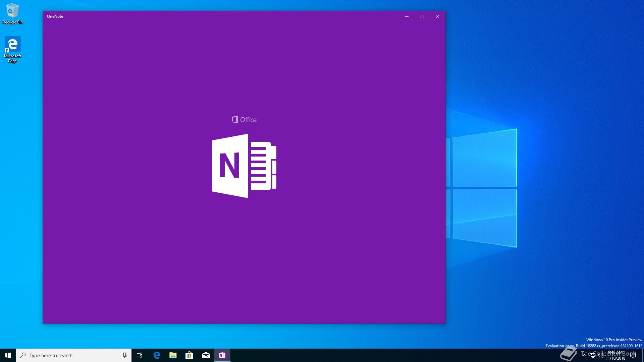Viewport: 644px width, 362px height.
Task: Close the OneNote window
Action: (438, 16)
